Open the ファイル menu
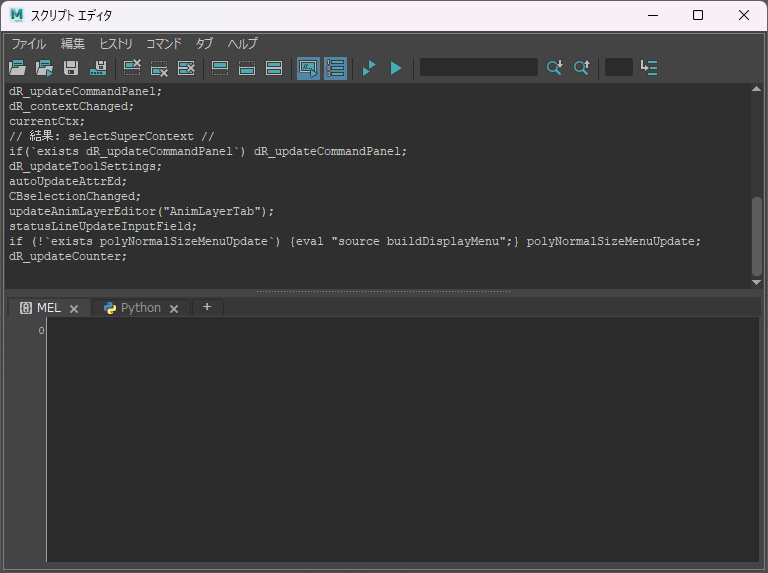 click(28, 44)
